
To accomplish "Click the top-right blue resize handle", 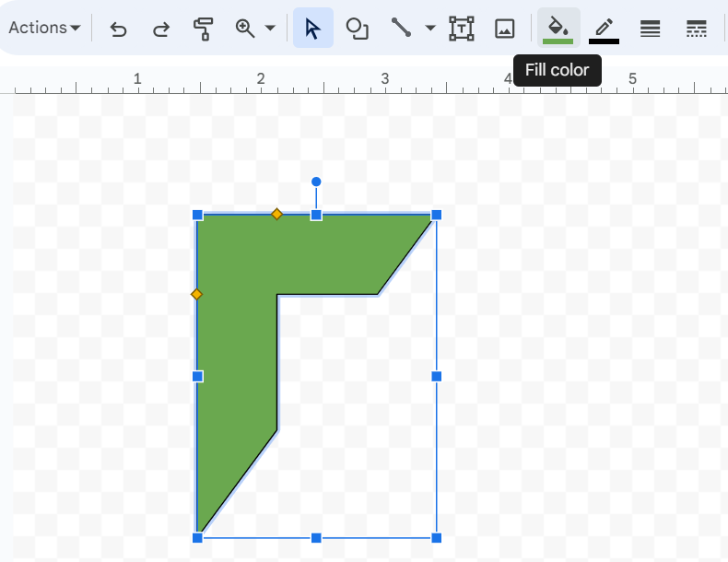I will (437, 215).
